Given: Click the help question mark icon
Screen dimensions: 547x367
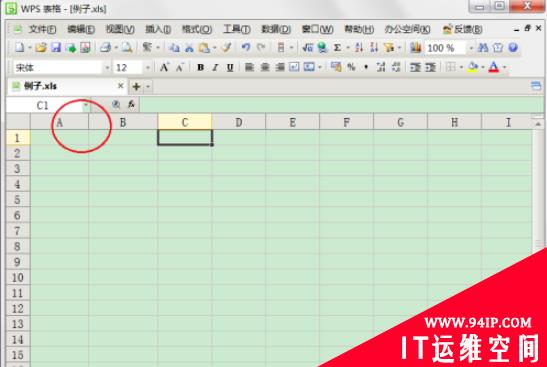Looking at the screenshot, I should pyautogui.click(x=513, y=47).
